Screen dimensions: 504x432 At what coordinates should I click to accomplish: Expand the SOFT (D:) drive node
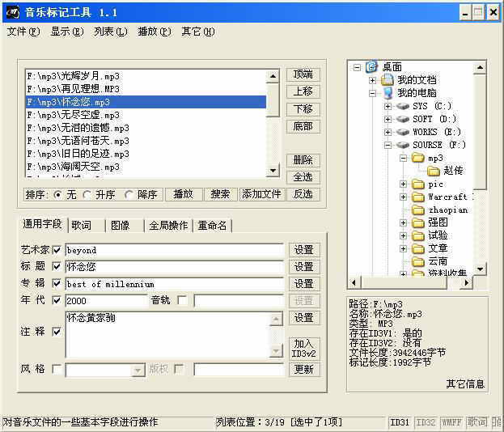tap(388, 119)
